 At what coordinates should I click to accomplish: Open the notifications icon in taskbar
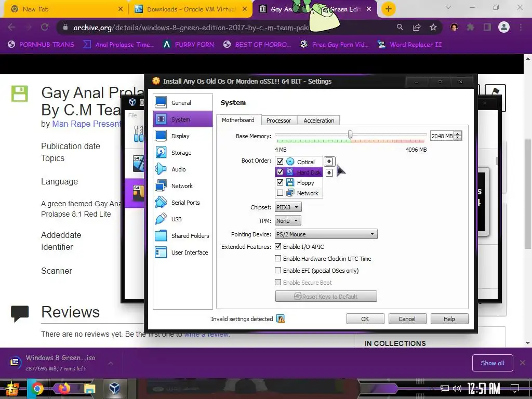click(x=515, y=389)
